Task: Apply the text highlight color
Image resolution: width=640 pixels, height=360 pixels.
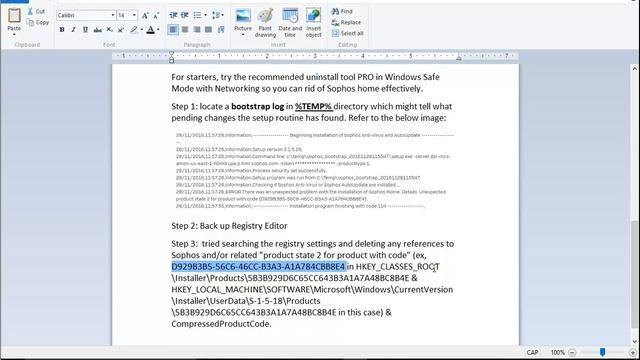Action: click(x=134, y=29)
